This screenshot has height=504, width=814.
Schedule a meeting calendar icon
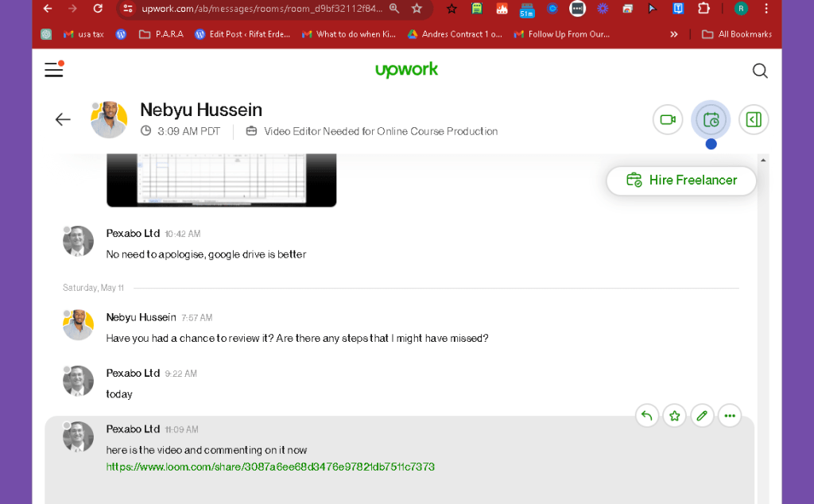coord(711,120)
